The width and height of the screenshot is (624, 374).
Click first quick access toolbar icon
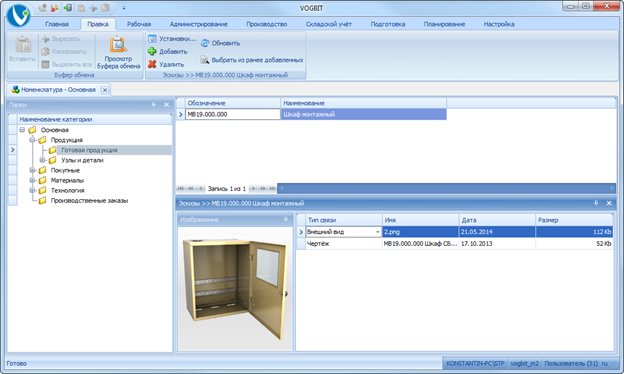pos(43,8)
